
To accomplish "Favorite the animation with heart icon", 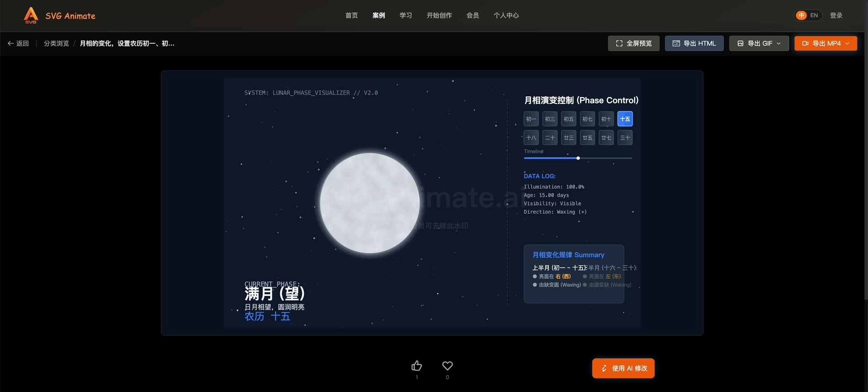I will tap(447, 366).
